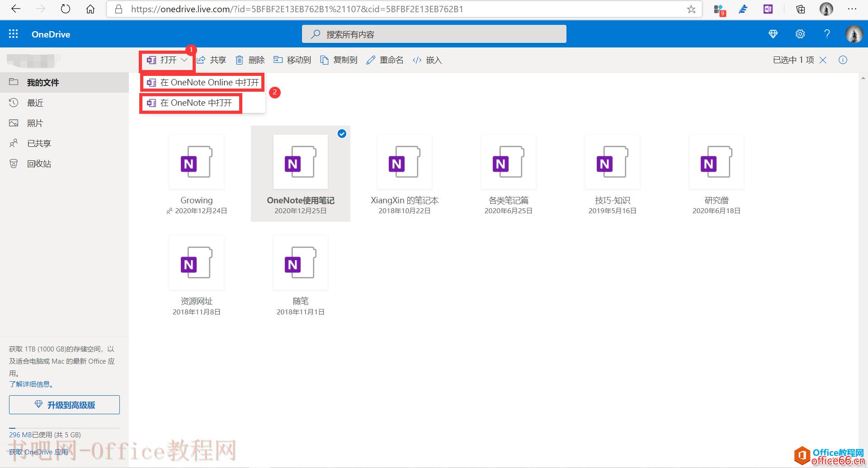The image size is (868, 468).
Task: Click 重命名 to rename the notebook
Action: pos(385,60)
